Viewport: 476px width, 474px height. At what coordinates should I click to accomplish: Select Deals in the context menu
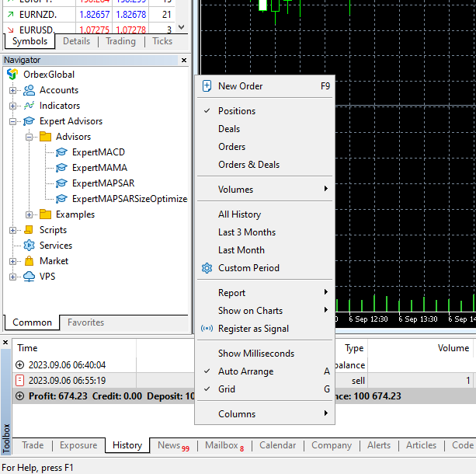(265, 129)
